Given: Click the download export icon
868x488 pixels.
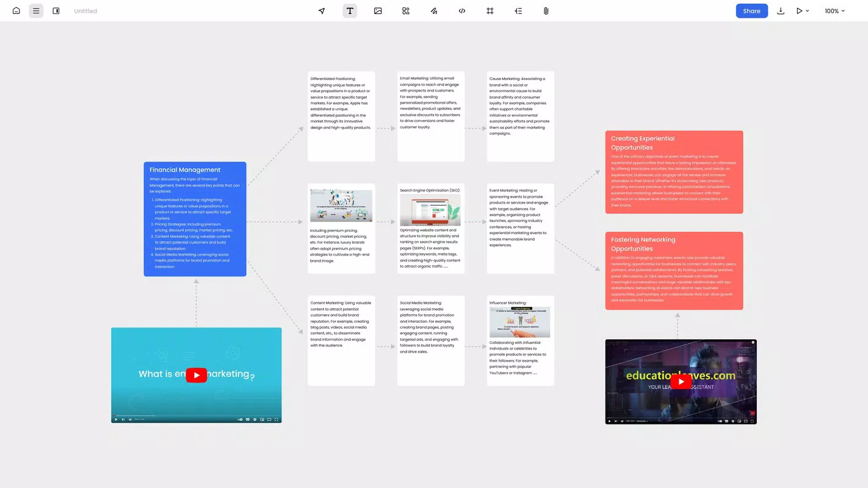Looking at the screenshot, I should (781, 11).
